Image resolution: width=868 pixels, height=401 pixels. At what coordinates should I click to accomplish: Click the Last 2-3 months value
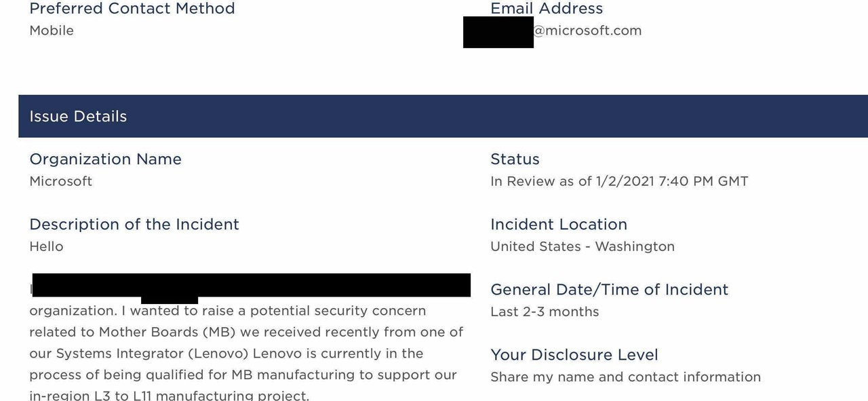point(545,311)
